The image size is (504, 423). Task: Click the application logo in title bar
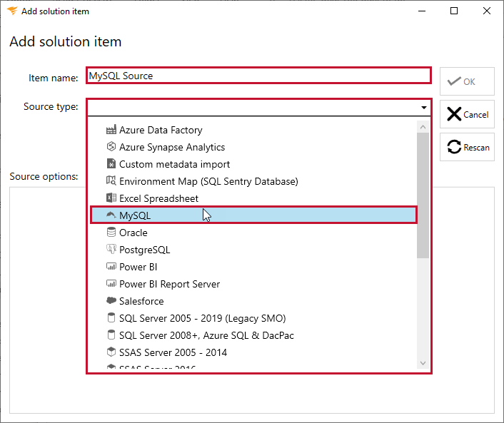[x=12, y=11]
